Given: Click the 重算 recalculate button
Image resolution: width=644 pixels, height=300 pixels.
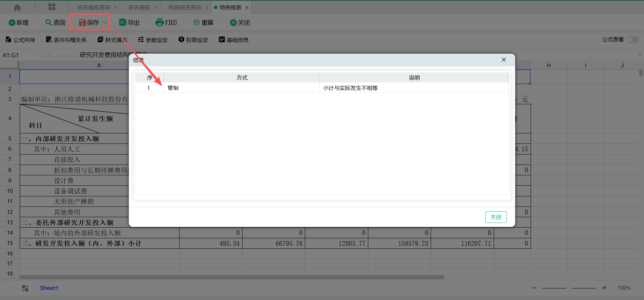Looking at the screenshot, I should (203, 22).
